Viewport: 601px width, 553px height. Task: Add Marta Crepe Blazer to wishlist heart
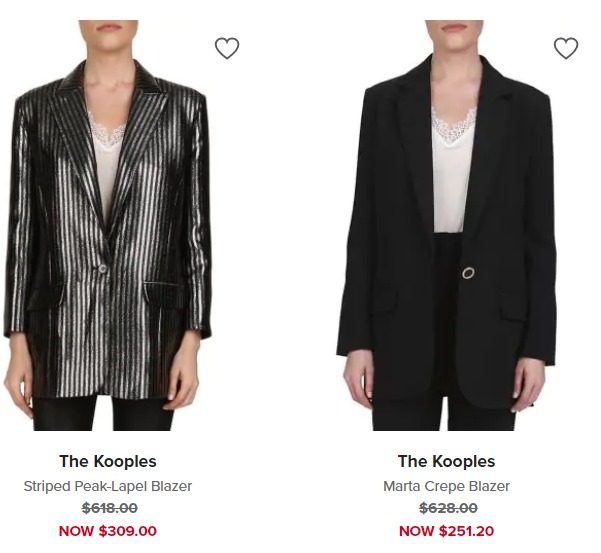566,48
